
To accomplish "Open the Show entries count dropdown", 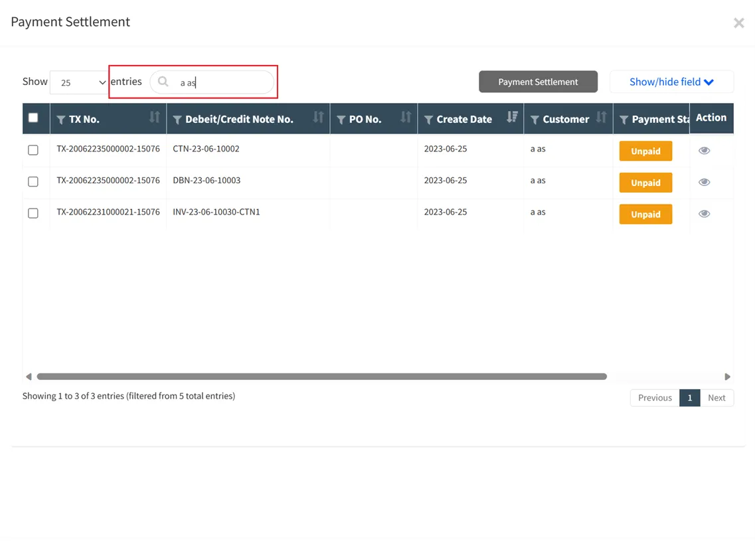I will (x=80, y=82).
